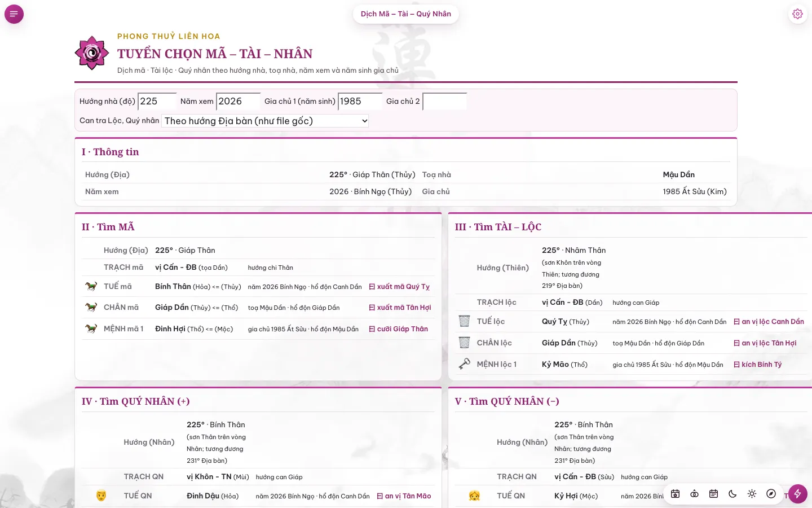Click the sun icon in bottom toolbar
The image size is (812, 508).
752,494
